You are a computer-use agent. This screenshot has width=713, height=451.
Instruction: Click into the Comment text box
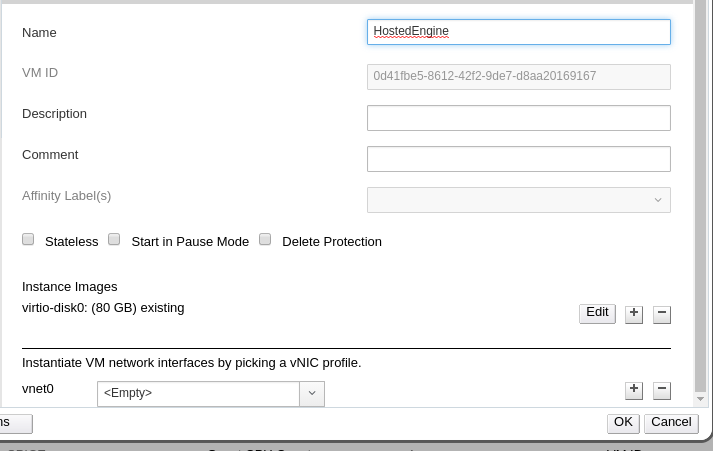point(518,159)
